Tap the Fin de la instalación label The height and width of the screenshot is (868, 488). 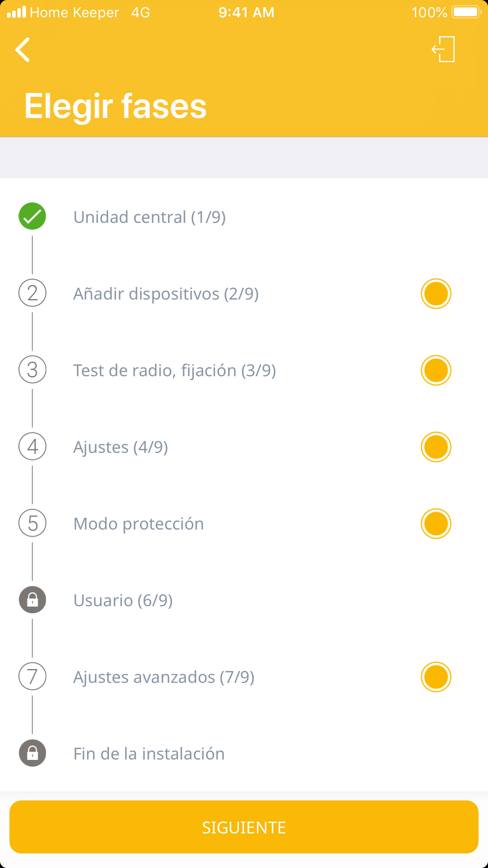point(149,754)
